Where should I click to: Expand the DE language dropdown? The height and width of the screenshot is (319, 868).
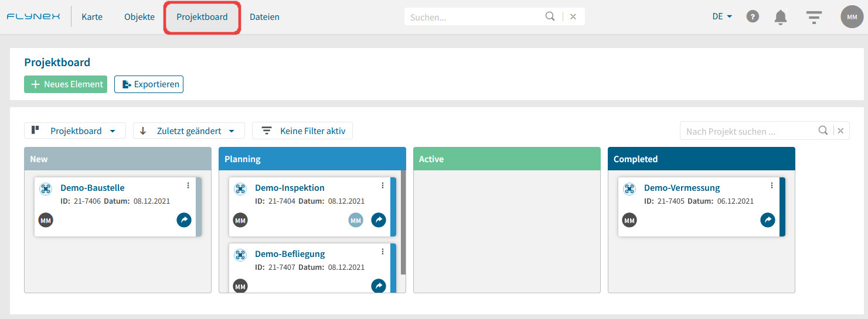[x=722, y=16]
